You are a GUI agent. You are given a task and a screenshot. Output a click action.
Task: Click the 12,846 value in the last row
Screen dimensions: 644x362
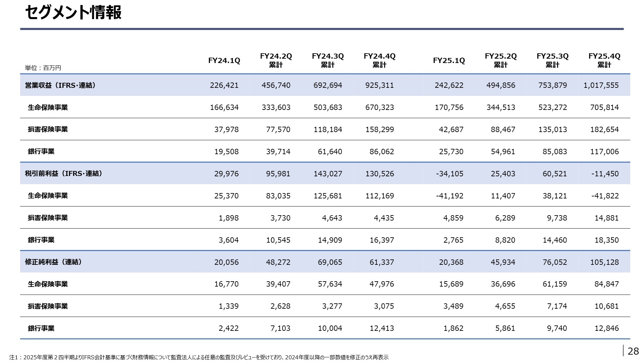click(x=606, y=328)
